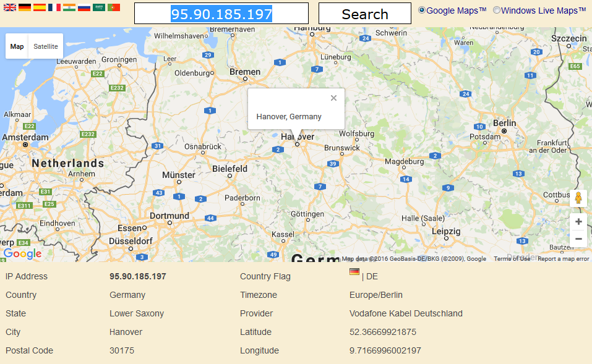
Task: Zoom out with the minus button
Action: [x=578, y=239]
